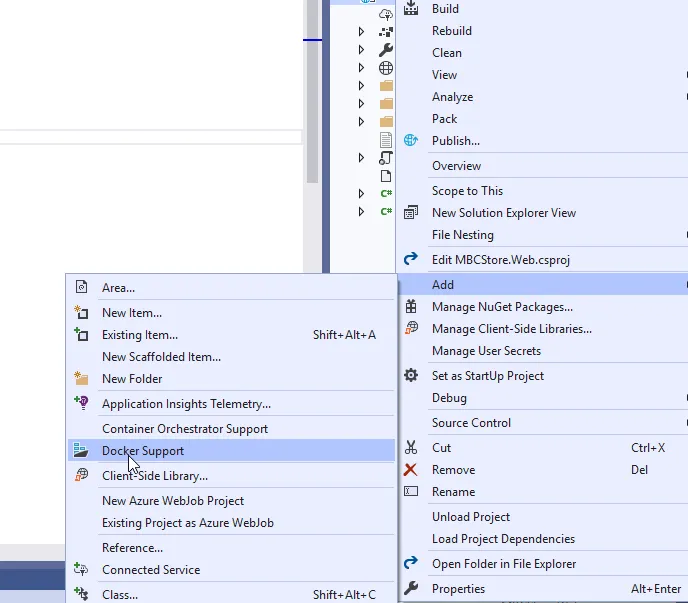
Task: Select Overview menu entry
Action: click(x=542, y=165)
